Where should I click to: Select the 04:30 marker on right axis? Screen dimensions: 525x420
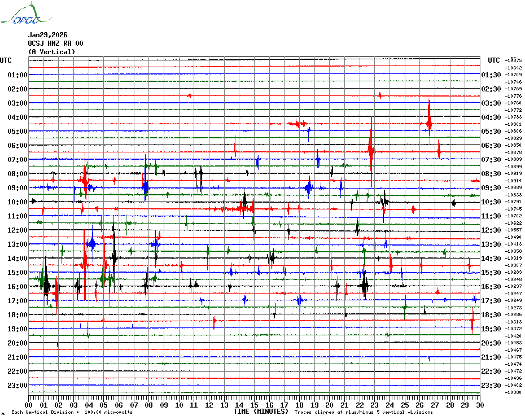[x=491, y=117]
